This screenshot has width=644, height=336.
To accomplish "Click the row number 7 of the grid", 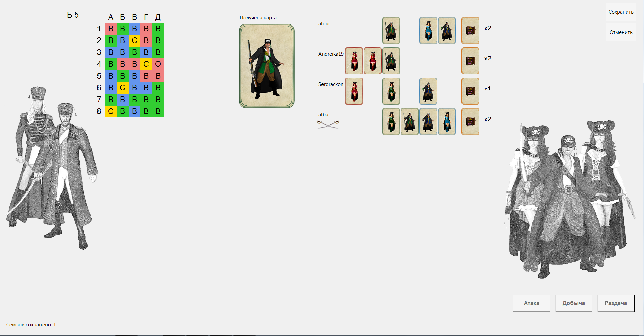I will coord(99,100).
